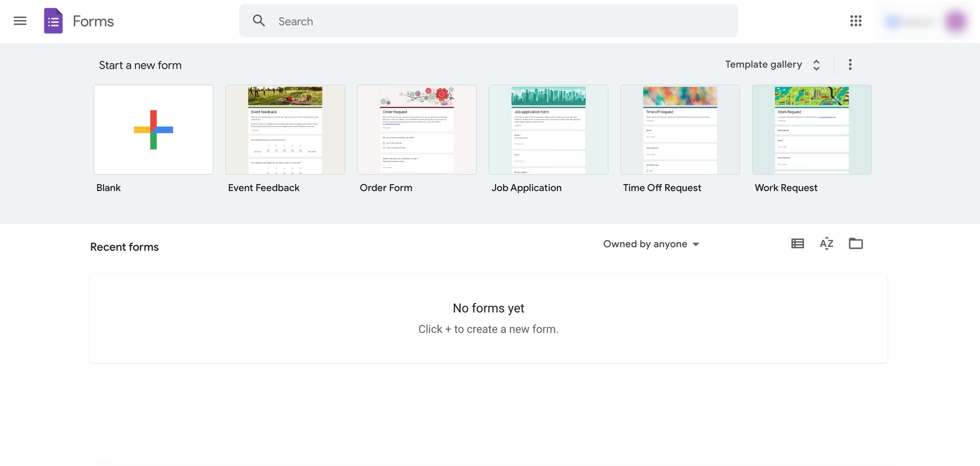This screenshot has width=980, height=466.
Task: Open the file picker folder icon
Action: pyautogui.click(x=856, y=243)
